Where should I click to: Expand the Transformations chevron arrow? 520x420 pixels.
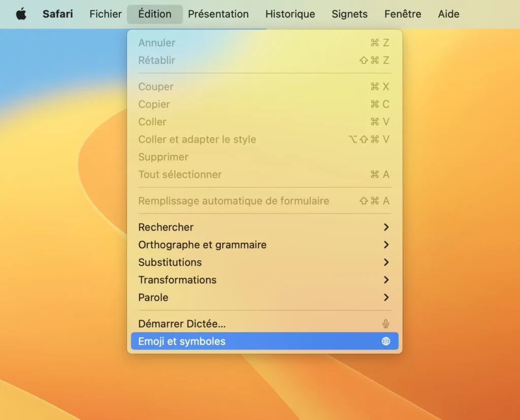(386, 280)
